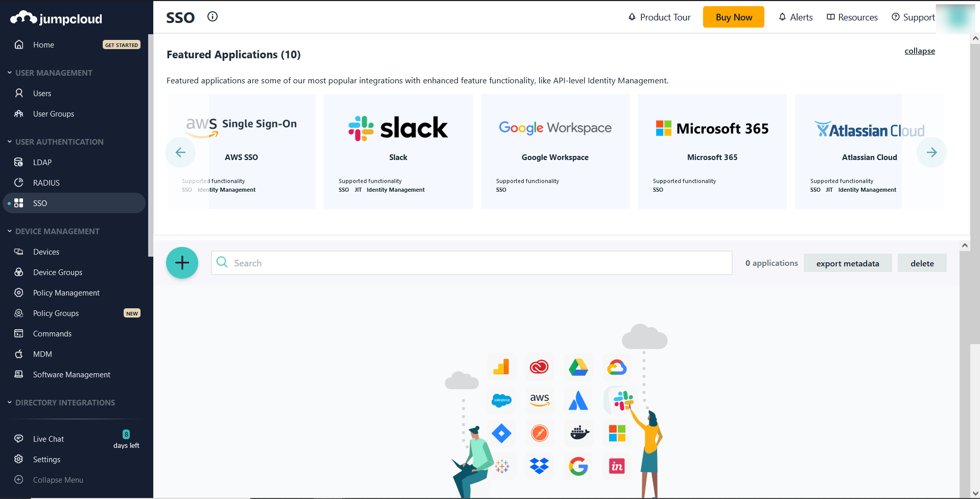Click the SSO info icon

[213, 17]
